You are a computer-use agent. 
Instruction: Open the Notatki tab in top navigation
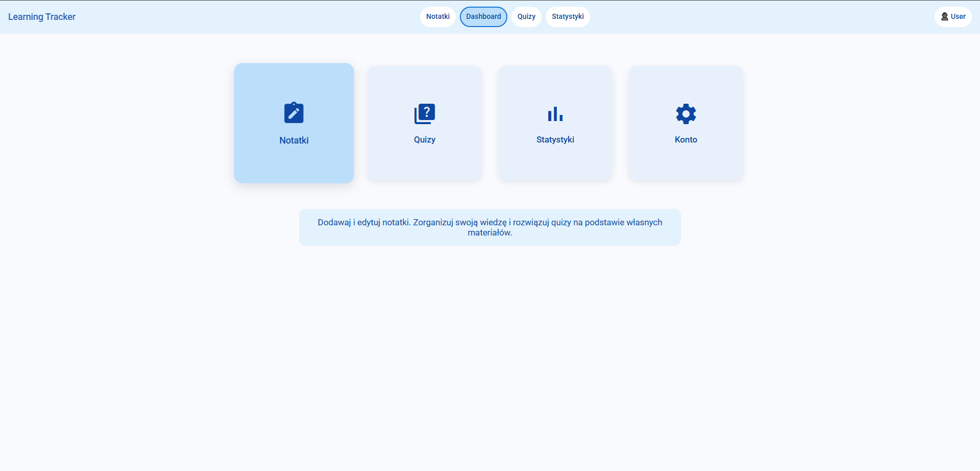(438, 17)
